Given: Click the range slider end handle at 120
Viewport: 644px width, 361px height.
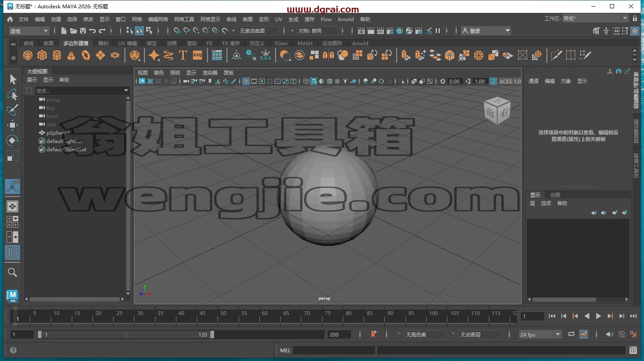Looking at the screenshot, I should [x=212, y=334].
